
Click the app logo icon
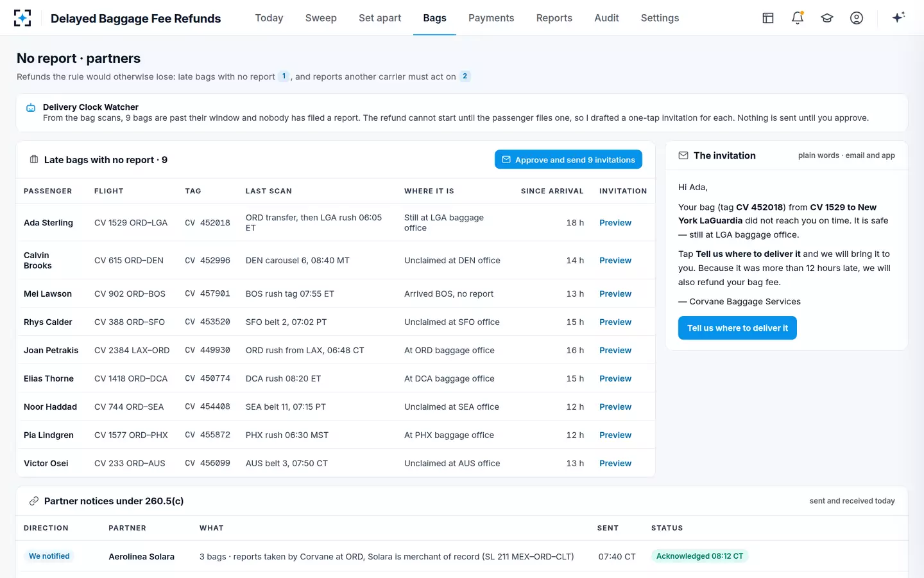click(22, 18)
